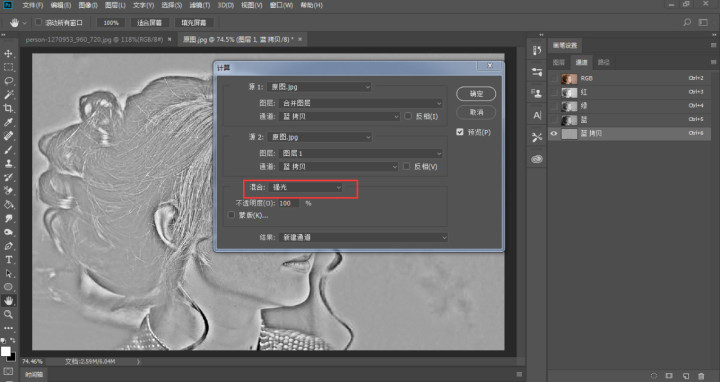
Task: Select the Lasso tool
Action: [x=8, y=81]
